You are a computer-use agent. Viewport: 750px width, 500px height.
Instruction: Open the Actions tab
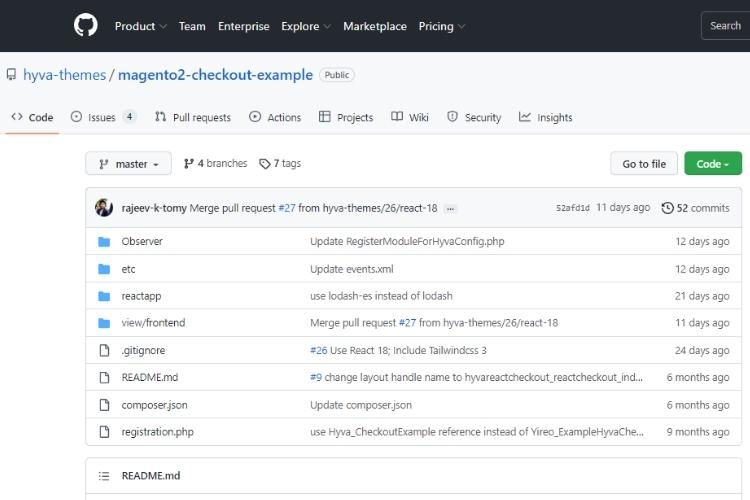[275, 117]
